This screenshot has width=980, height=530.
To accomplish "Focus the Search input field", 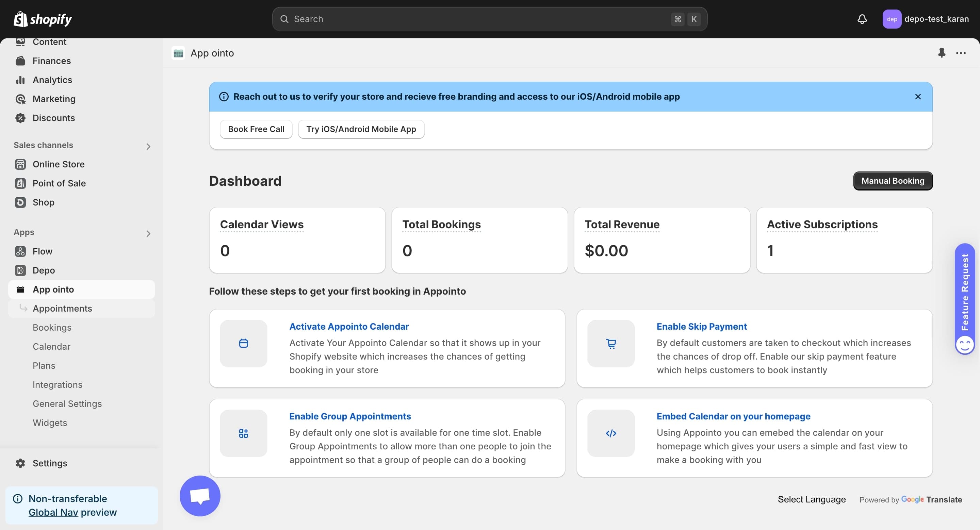I will point(490,19).
